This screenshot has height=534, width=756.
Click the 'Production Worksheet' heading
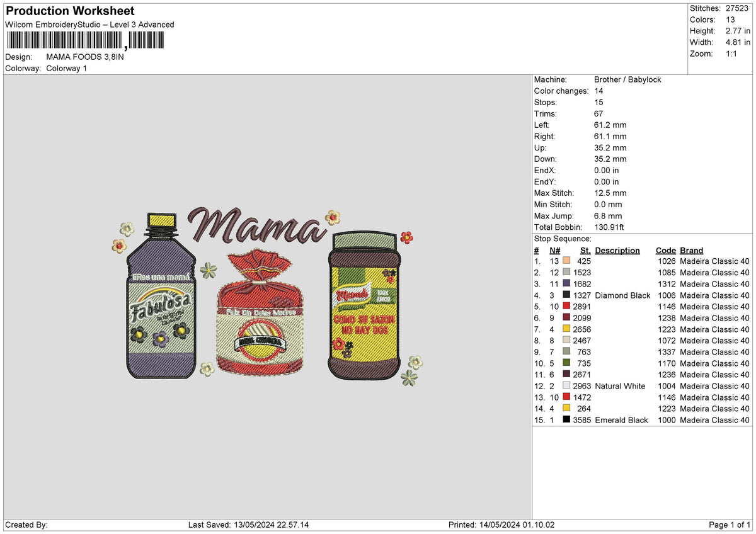coord(70,11)
